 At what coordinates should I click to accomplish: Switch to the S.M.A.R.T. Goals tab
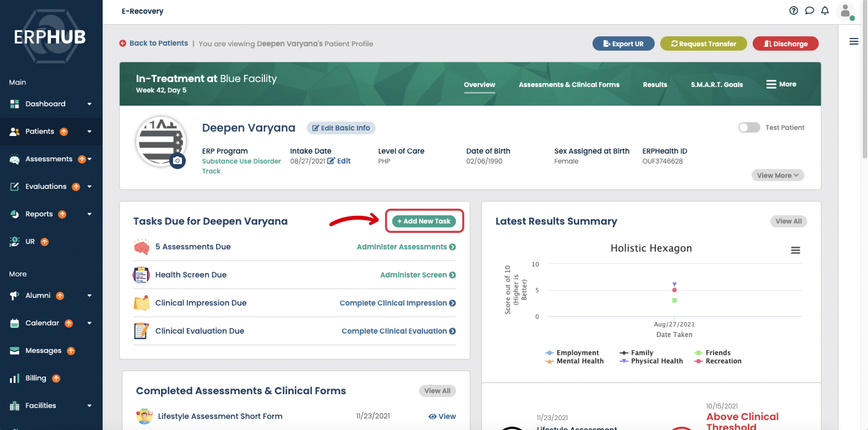pyautogui.click(x=716, y=85)
